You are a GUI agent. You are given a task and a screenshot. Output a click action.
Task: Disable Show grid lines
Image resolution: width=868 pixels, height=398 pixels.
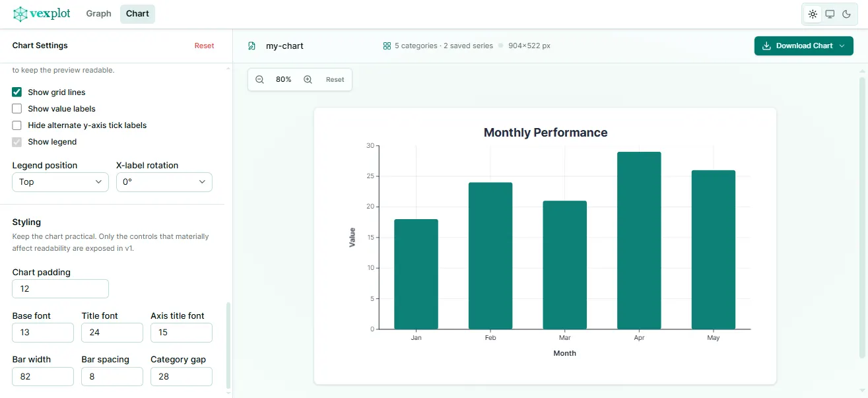17,92
